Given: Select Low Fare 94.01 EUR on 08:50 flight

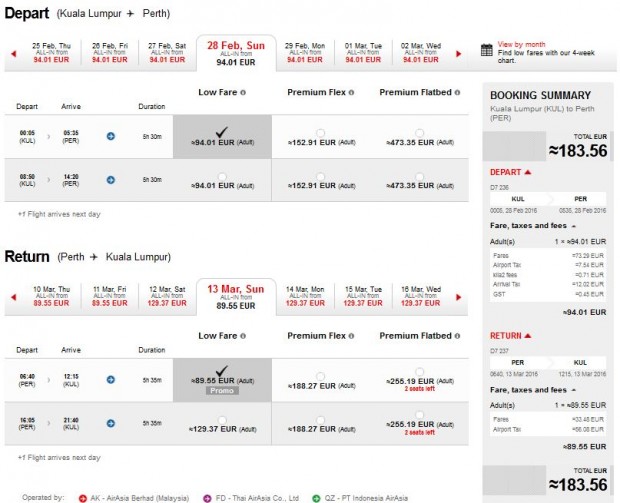Looking at the screenshot, I should pyautogui.click(x=222, y=176).
